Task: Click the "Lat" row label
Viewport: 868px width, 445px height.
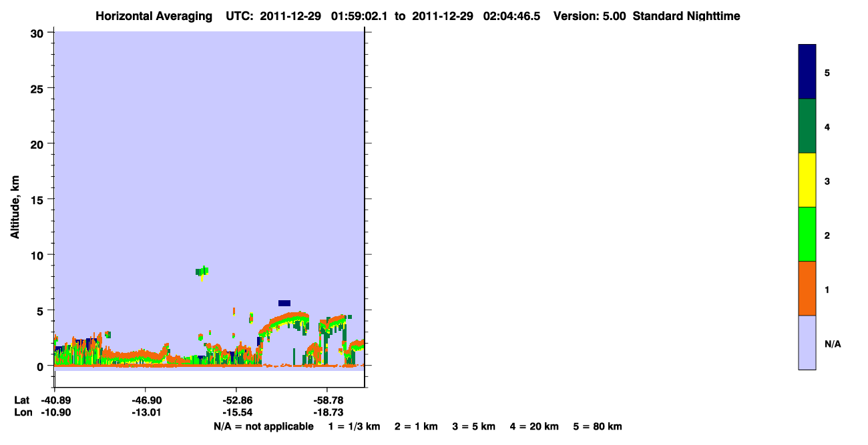Action: pyautogui.click(x=21, y=400)
